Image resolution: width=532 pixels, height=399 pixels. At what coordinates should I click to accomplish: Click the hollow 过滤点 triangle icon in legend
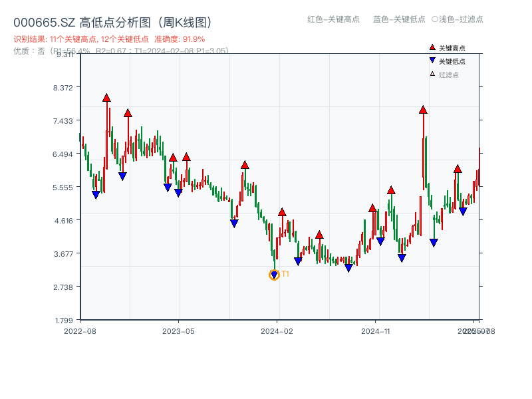[431, 72]
